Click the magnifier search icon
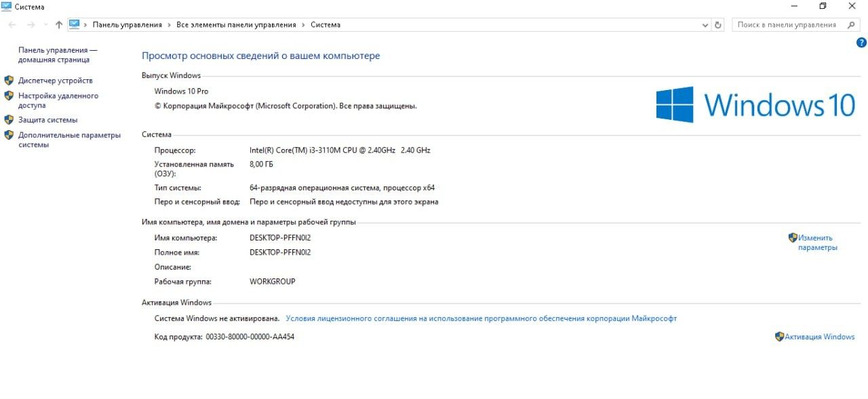This screenshot has height=399, width=868. pyautogui.click(x=851, y=24)
